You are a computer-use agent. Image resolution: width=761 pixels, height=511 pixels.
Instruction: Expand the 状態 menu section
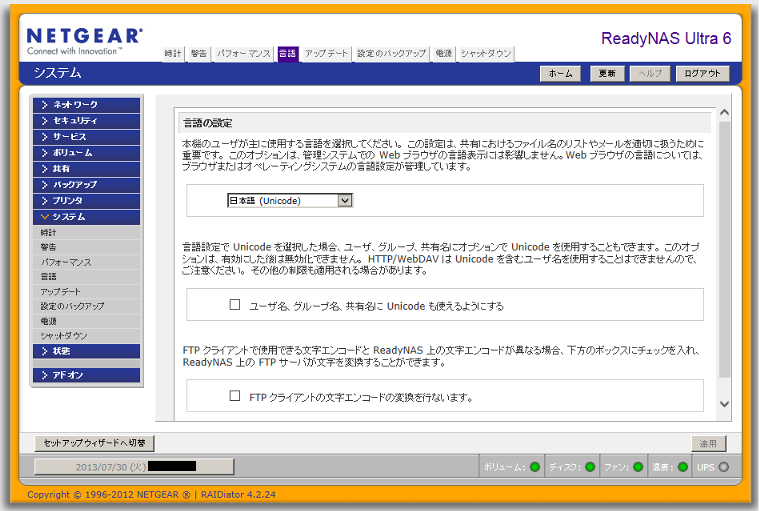(x=86, y=351)
